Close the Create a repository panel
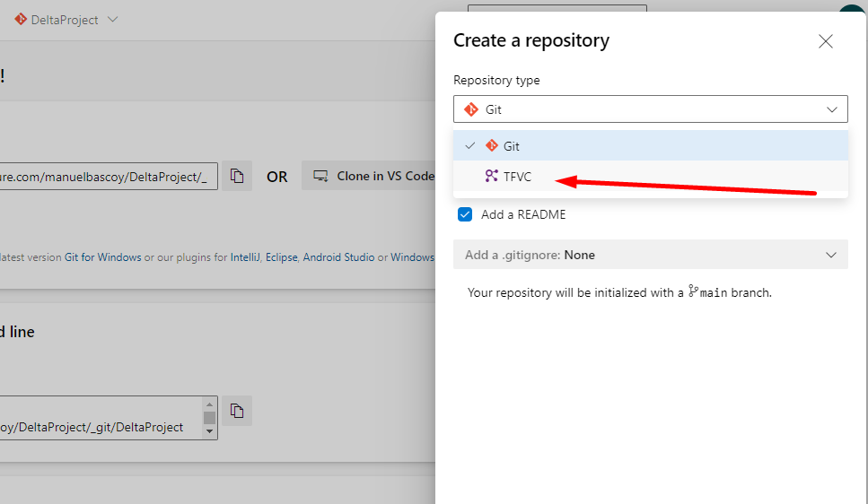This screenshot has height=504, width=868. coord(826,41)
